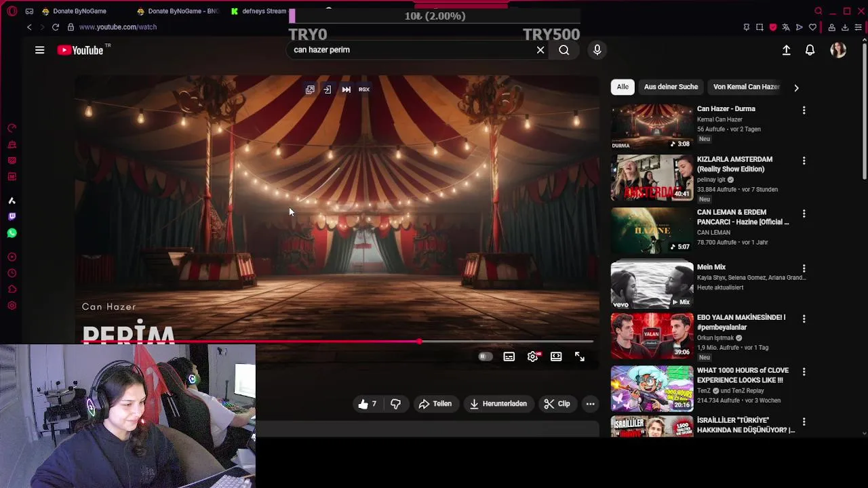Run the search with magnifier icon
This screenshot has width=868, height=488.
[x=564, y=50]
